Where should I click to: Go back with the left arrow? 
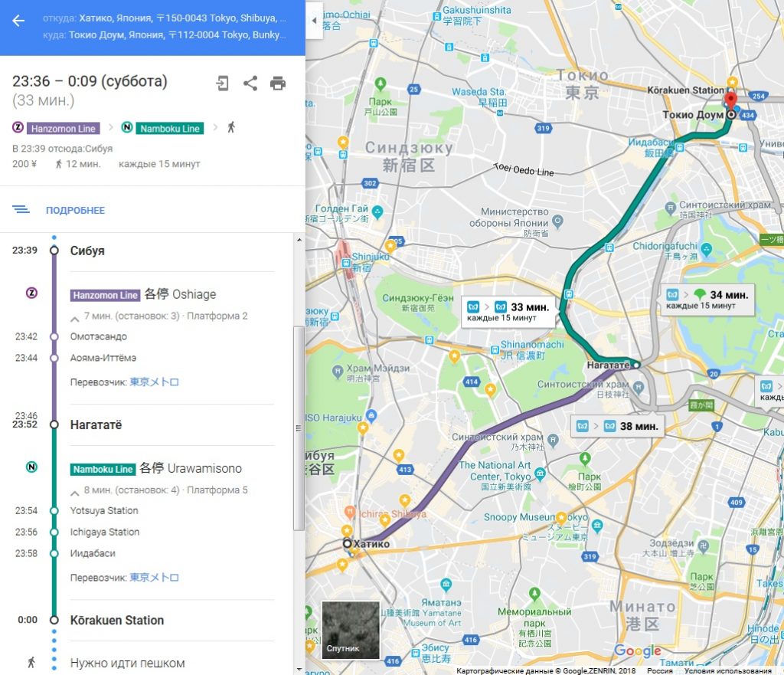coord(18,21)
